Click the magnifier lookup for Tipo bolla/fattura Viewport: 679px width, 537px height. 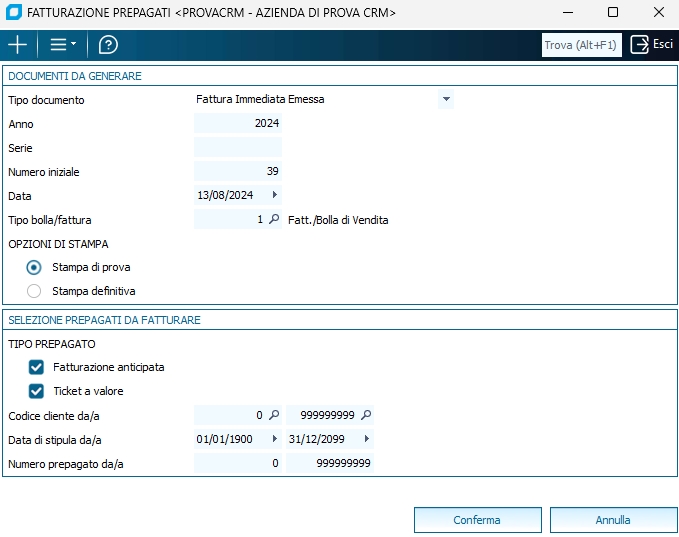tap(274, 219)
